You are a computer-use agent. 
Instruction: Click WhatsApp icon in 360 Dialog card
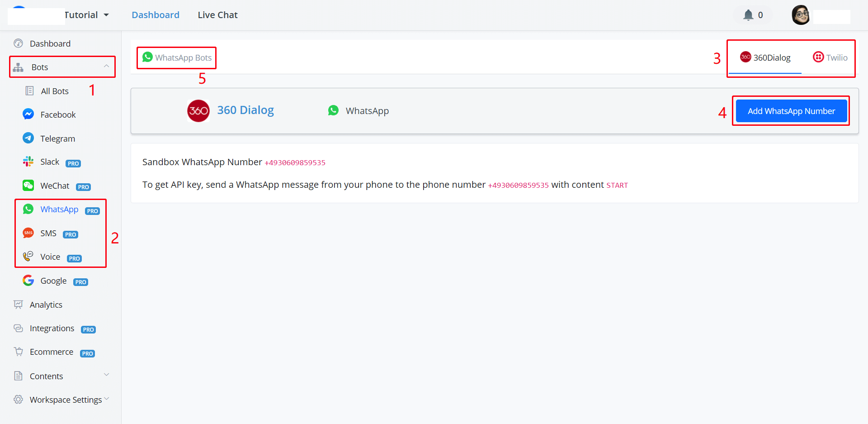pyautogui.click(x=333, y=110)
